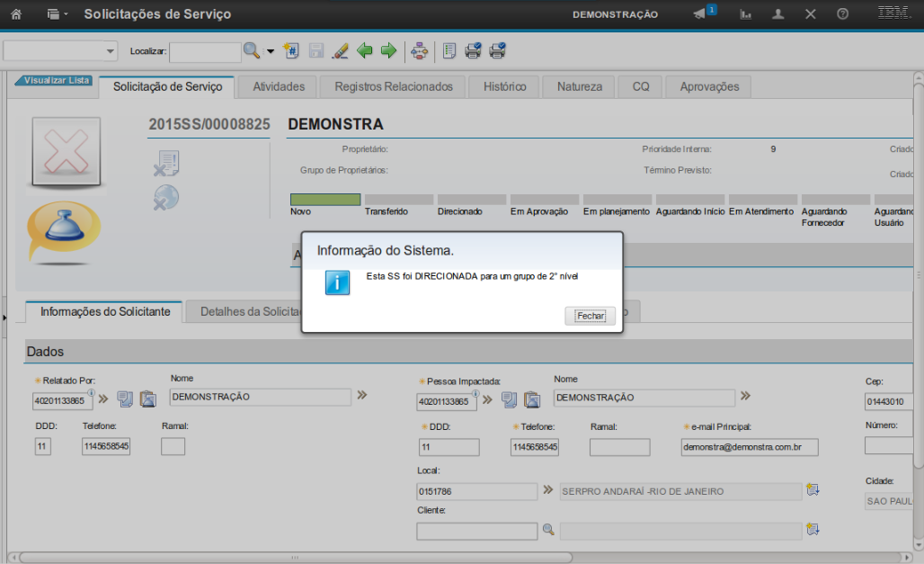
Task: Click the Cliente lookup magnifier icon
Action: tap(548, 530)
